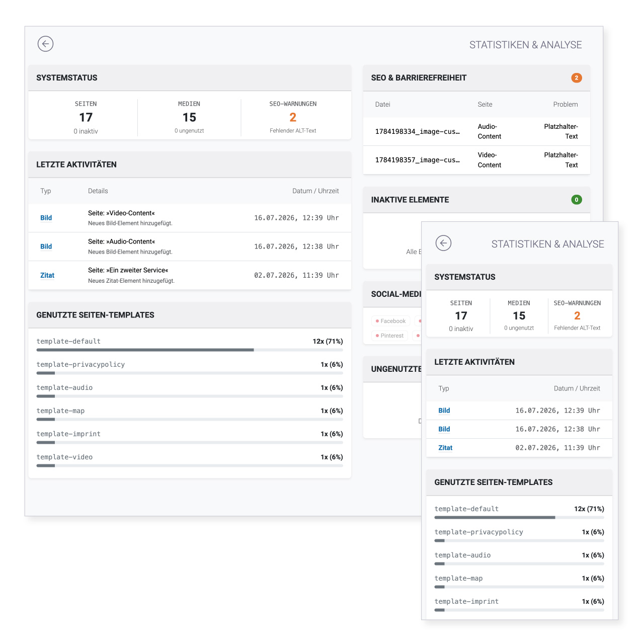Select the 1784198357_image file row

coord(476,160)
